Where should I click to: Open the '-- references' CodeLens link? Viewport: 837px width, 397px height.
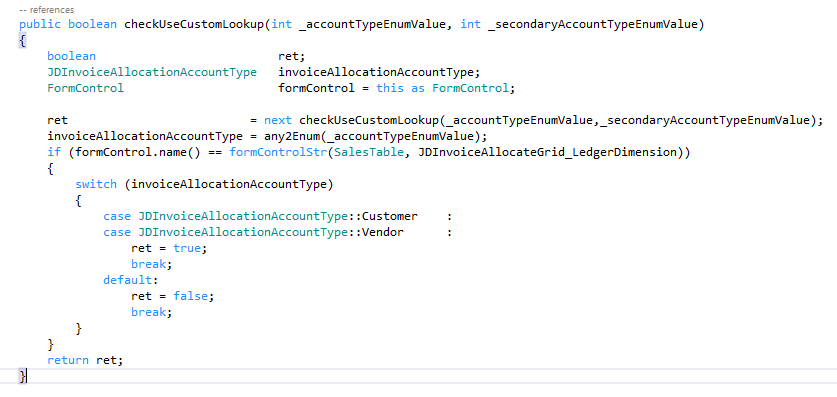click(46, 10)
